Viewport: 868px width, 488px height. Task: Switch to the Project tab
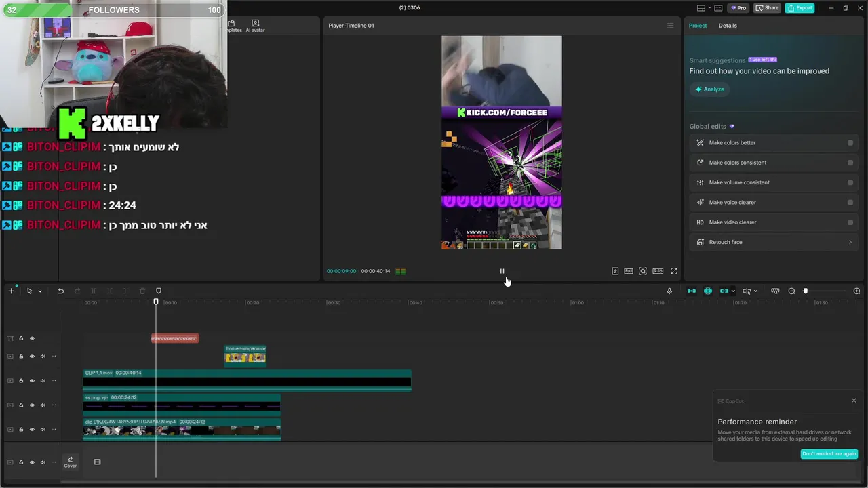tap(697, 26)
